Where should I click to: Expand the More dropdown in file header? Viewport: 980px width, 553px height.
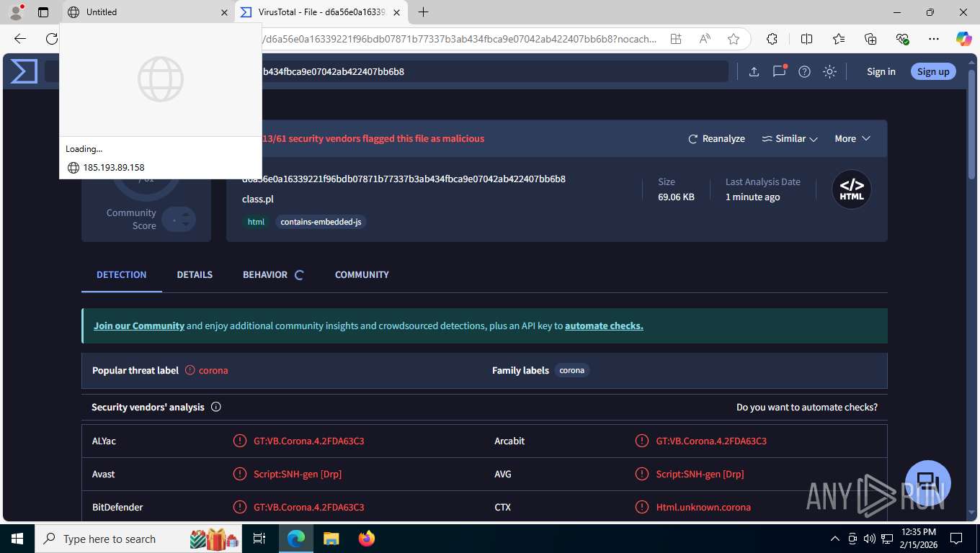coord(852,139)
